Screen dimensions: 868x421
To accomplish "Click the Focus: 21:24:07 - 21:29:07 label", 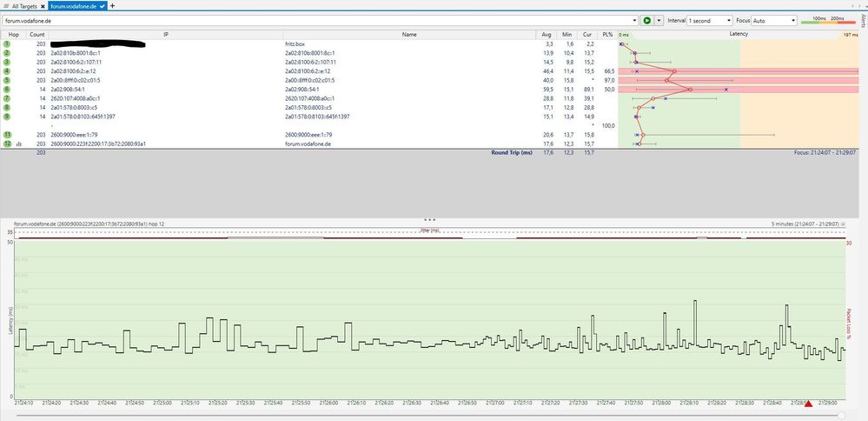I will (x=825, y=152).
